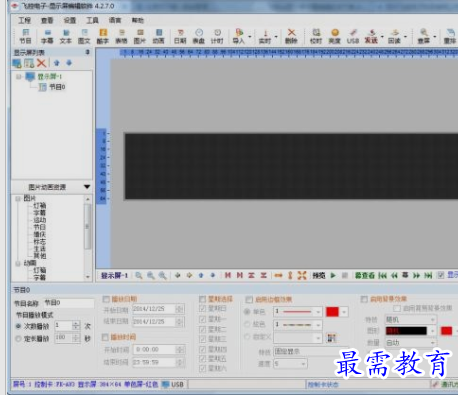Click the 校时 time-sync toolbar icon
458x395 pixels.
pos(316,36)
